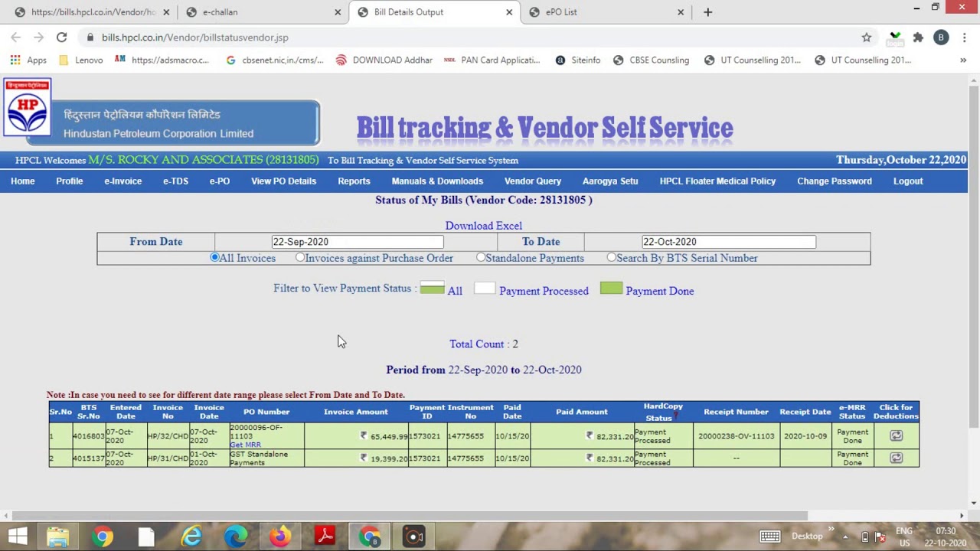Screen dimensions: 980x551
Task: Open View PO Details menu
Action: (x=283, y=181)
